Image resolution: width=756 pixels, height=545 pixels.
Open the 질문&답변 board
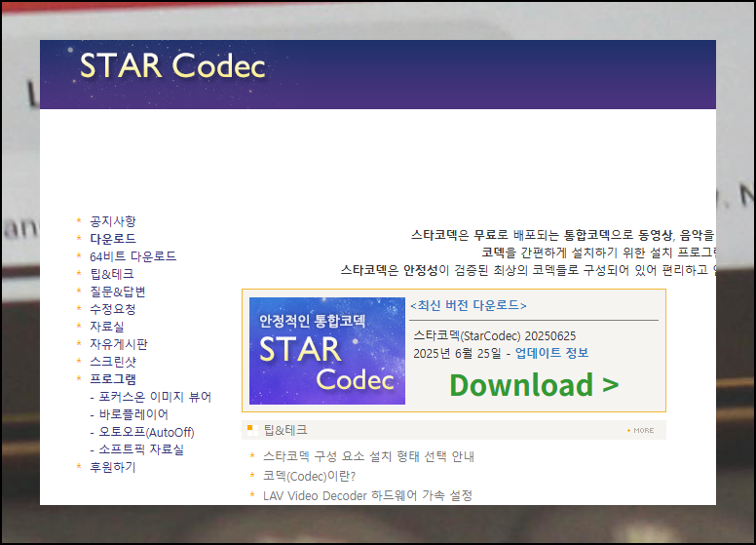click(x=118, y=292)
